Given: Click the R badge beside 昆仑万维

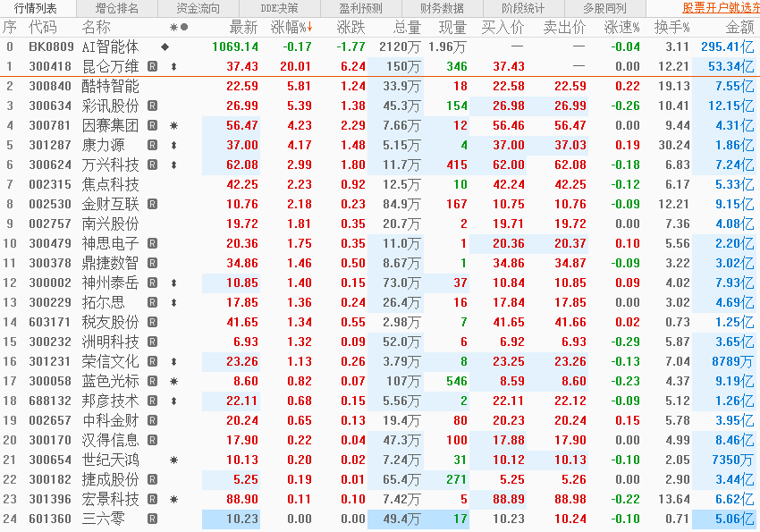Looking at the screenshot, I should pyautogui.click(x=153, y=66).
